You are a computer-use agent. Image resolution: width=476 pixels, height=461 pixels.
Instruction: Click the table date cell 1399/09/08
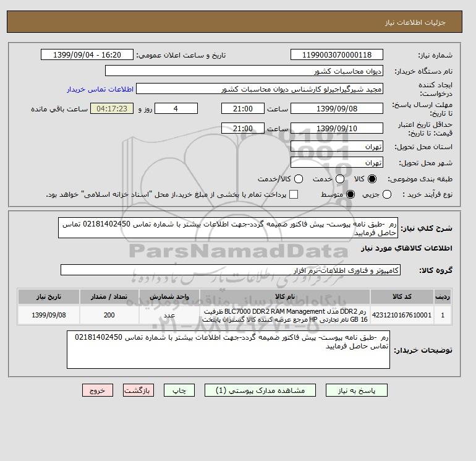(x=49, y=315)
